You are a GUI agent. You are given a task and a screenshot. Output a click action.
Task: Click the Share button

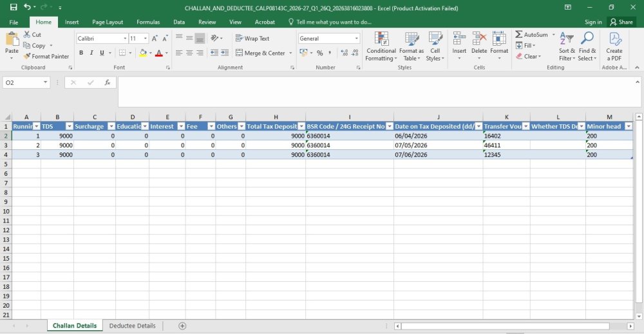pyautogui.click(x=621, y=22)
